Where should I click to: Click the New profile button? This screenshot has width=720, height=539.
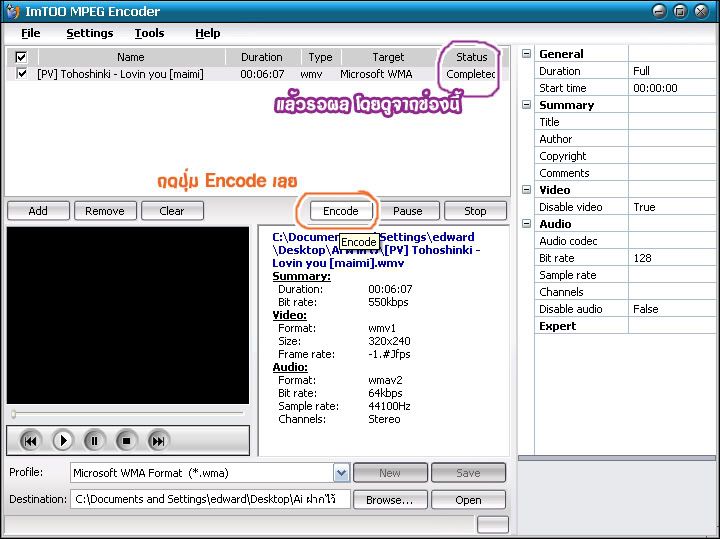tap(390, 473)
